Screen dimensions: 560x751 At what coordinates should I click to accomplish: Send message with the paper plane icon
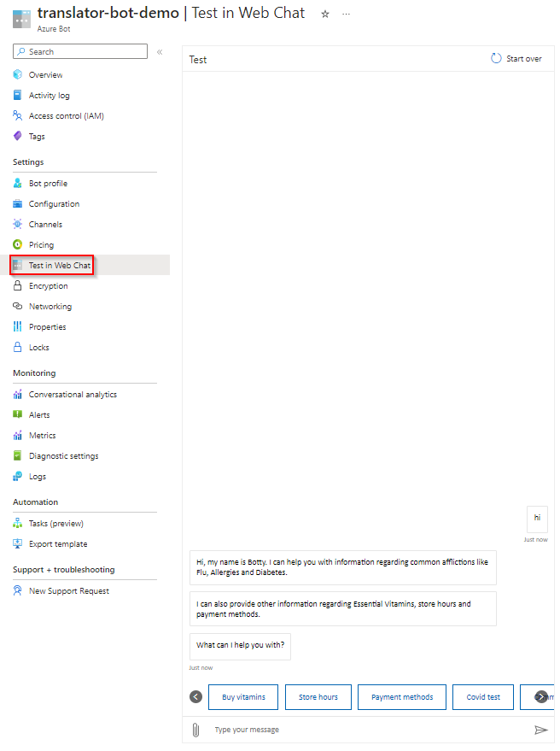[541, 730]
